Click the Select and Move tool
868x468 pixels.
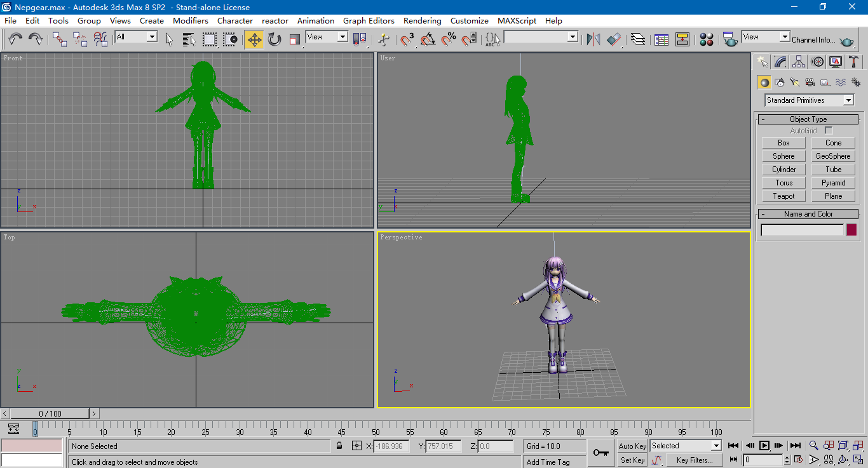254,39
